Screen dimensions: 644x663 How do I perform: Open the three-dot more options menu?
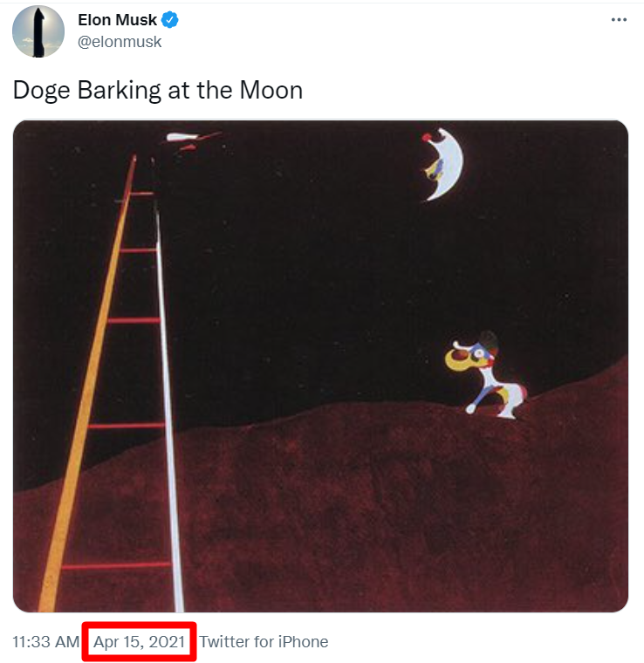(619, 20)
